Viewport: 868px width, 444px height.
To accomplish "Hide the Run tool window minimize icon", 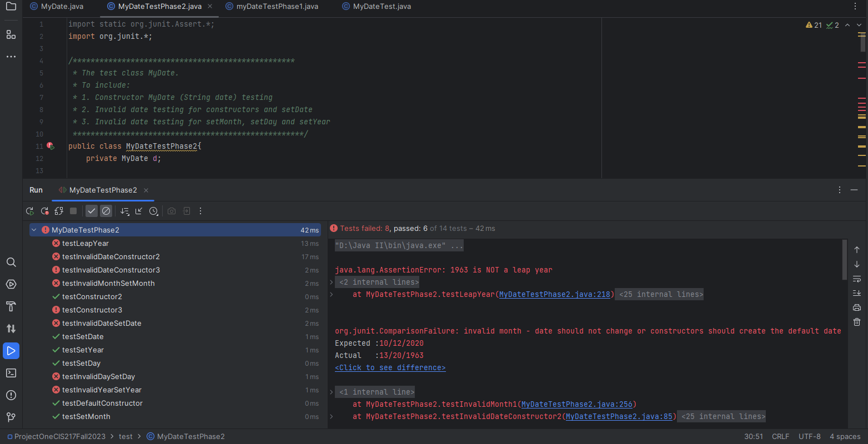I will [854, 190].
